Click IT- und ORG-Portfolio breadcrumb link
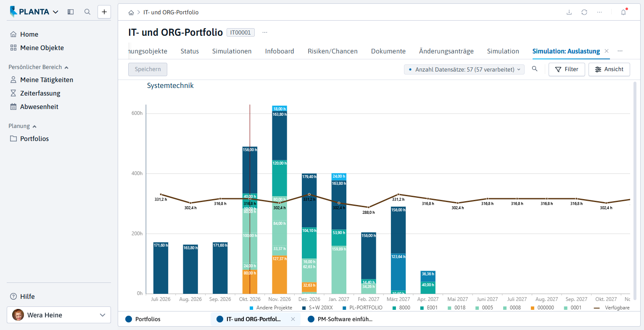644x330 pixels. (x=171, y=13)
